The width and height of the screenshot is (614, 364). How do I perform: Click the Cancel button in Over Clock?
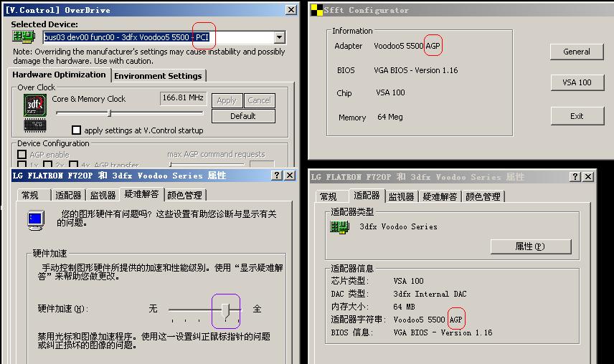259,100
